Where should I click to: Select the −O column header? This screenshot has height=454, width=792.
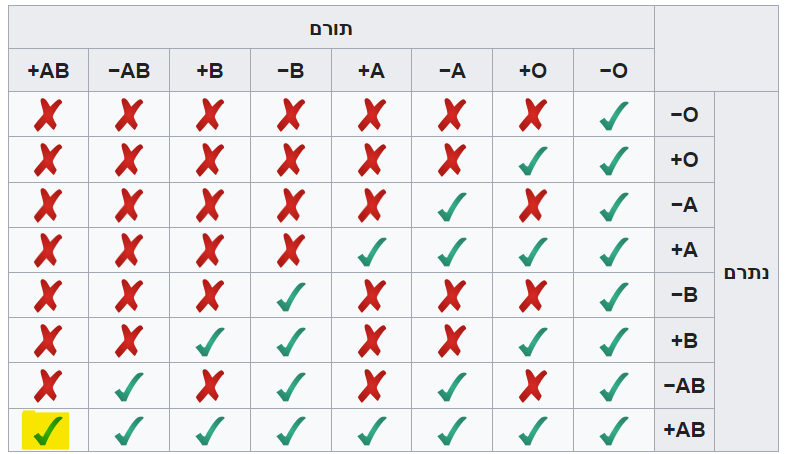tap(613, 71)
